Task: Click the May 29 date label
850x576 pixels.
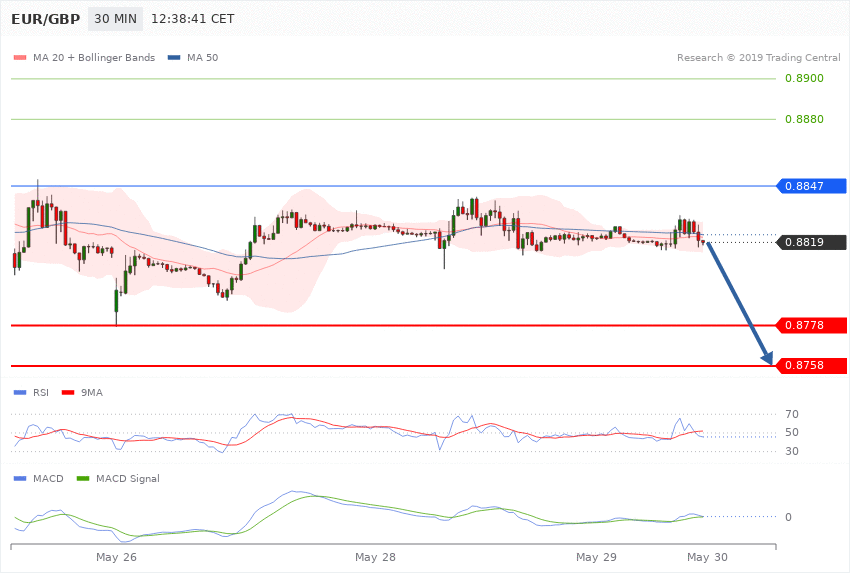Action: tap(596, 557)
